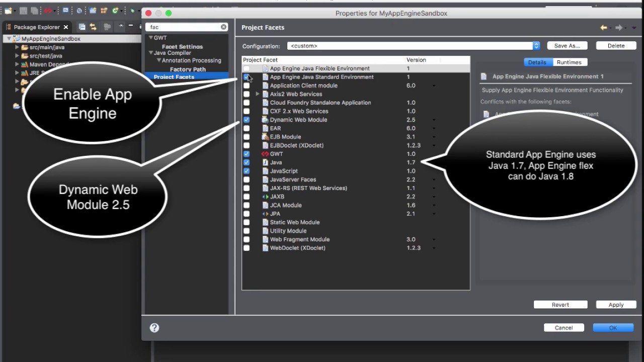Click the Dynamic Web Module facet icon
This screenshot has width=644, height=362.
265,120
